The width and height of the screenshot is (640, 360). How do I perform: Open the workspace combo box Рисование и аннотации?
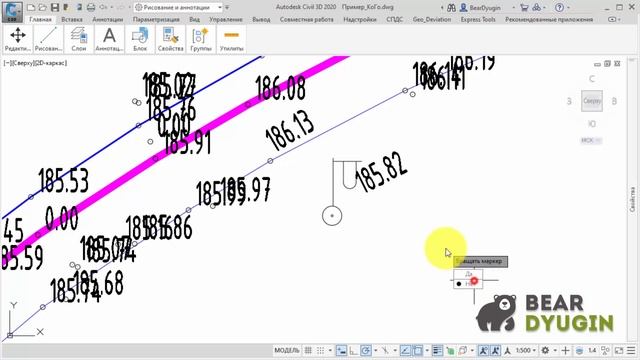tap(178, 7)
